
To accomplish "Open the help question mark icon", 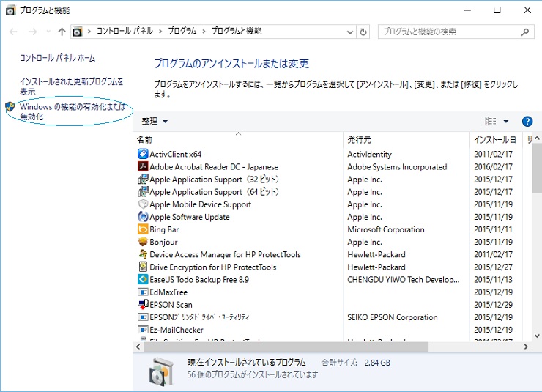I will tap(527, 122).
